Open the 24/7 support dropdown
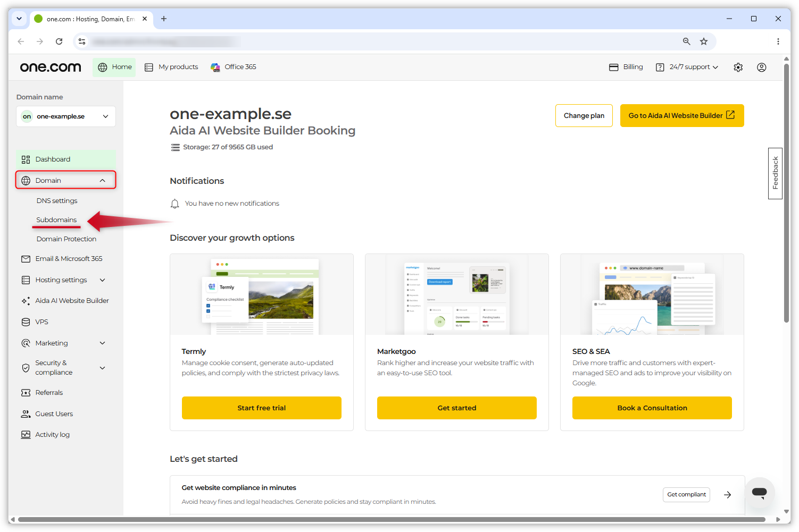This screenshot has height=532, width=799. pos(687,67)
